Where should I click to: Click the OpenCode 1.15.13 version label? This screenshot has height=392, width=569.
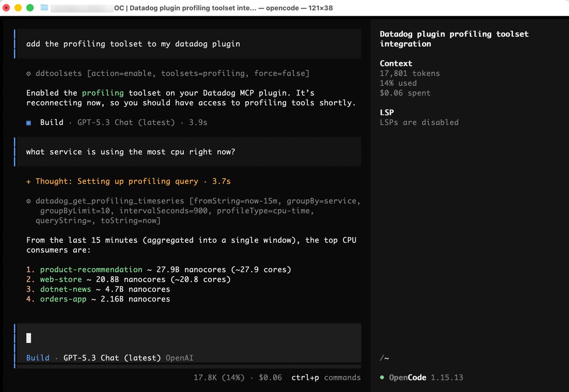[x=426, y=377]
